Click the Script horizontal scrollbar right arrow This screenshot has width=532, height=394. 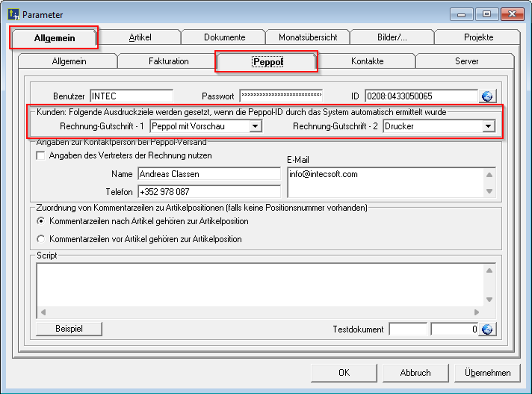tap(476, 312)
